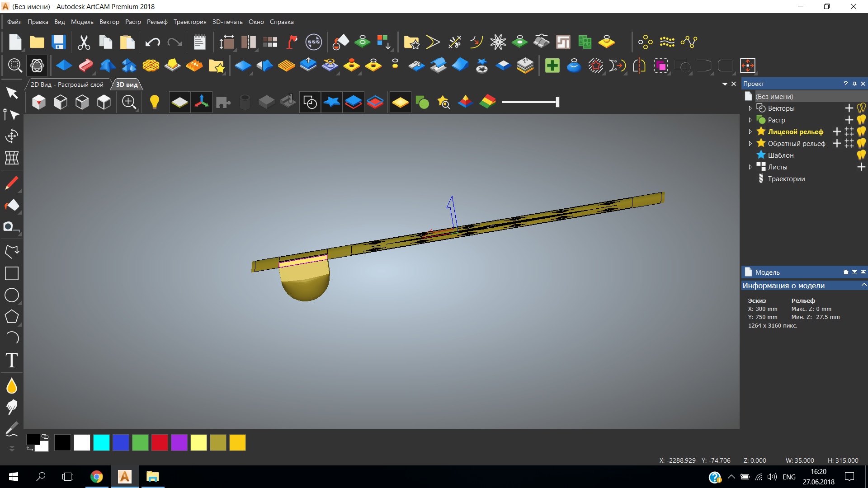This screenshot has height=488, width=868.
Task: Click the Undo arrow icon
Action: coord(152,42)
